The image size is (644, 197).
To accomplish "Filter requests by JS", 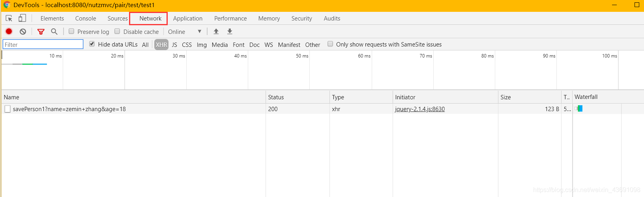I will [174, 45].
